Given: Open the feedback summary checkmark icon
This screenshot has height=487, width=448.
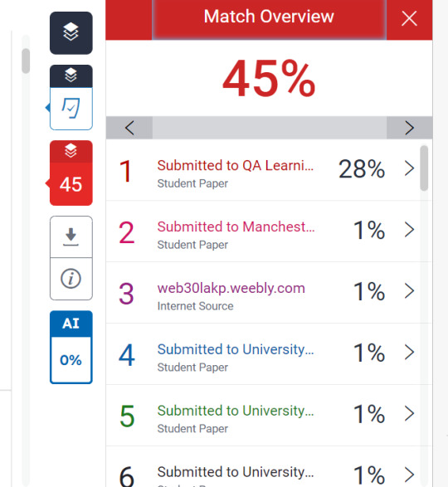Looking at the screenshot, I should [x=71, y=109].
